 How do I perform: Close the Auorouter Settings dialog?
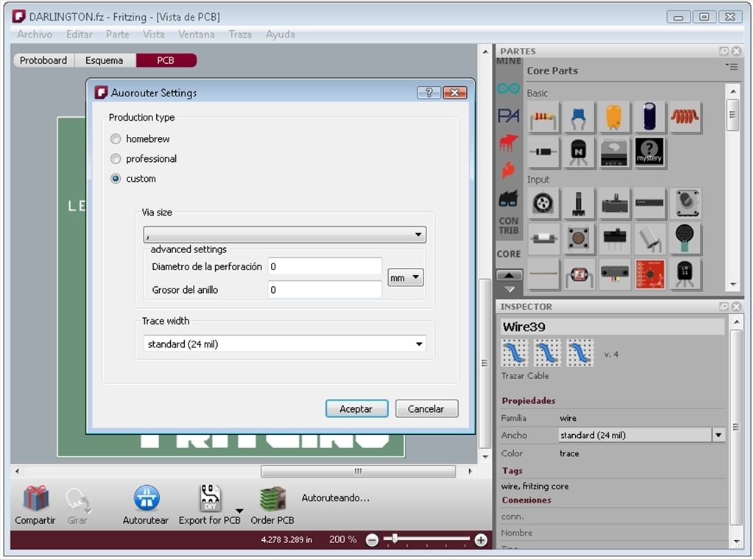tap(455, 92)
